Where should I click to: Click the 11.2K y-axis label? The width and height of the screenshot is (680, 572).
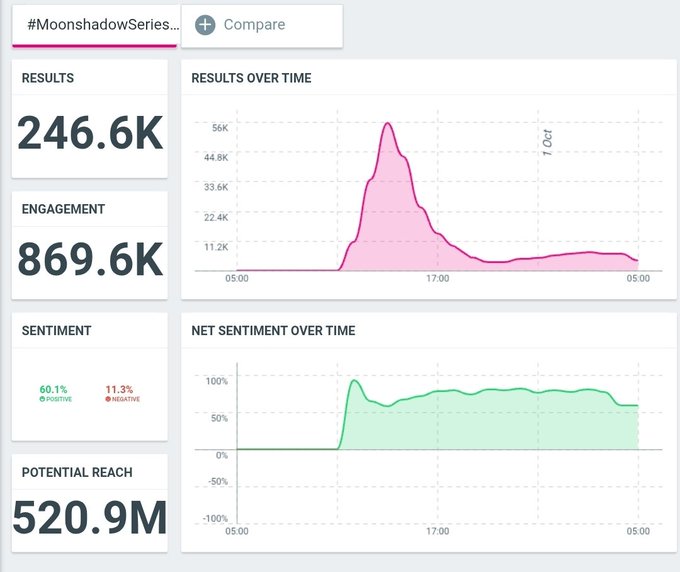(216, 247)
